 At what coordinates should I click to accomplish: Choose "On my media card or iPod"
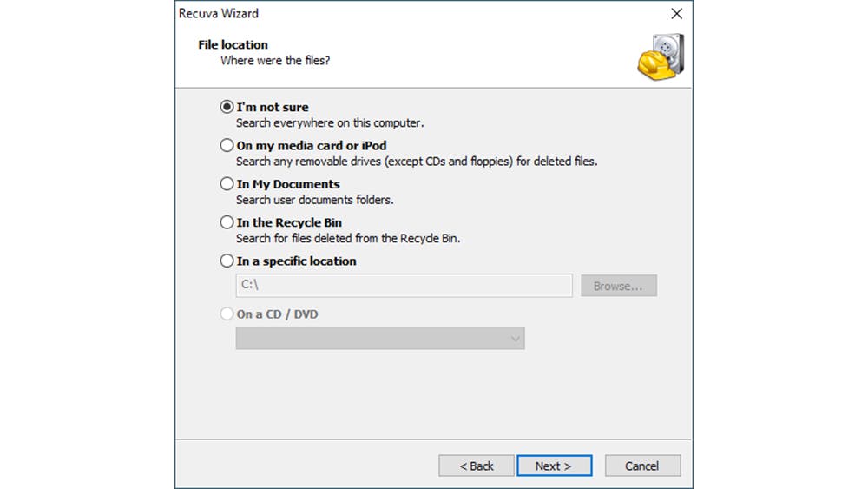(x=227, y=145)
